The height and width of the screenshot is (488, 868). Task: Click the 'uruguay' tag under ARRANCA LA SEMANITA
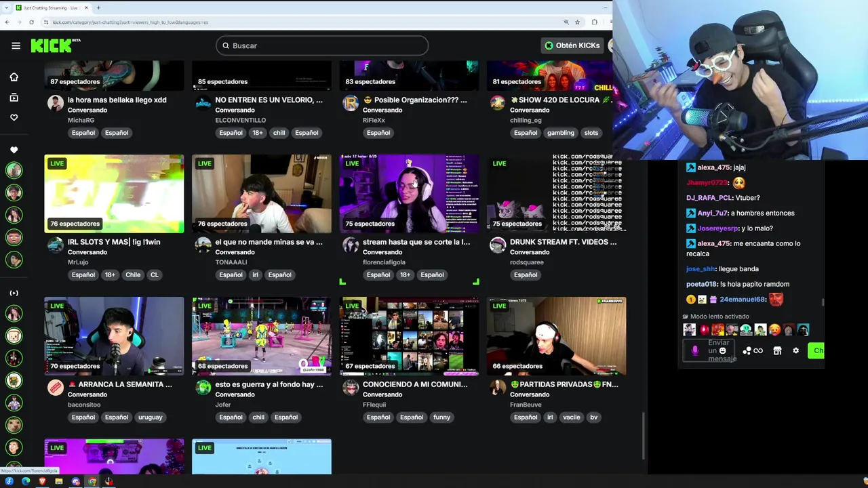point(150,418)
